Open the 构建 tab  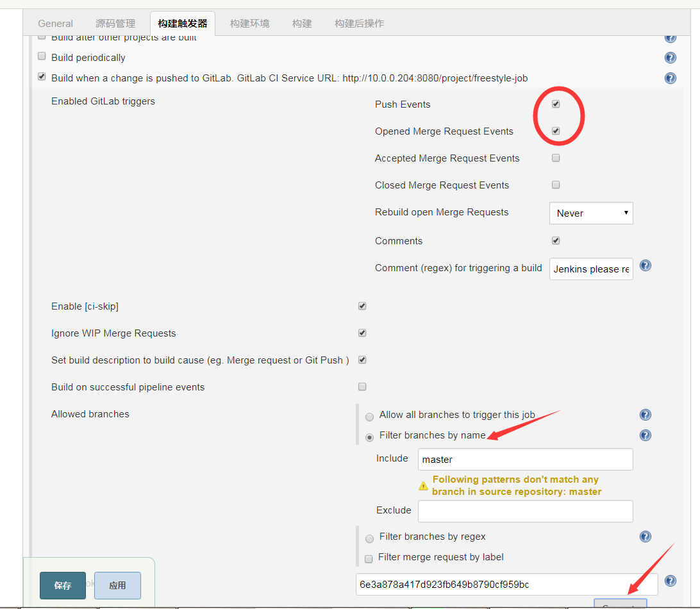pyautogui.click(x=302, y=23)
